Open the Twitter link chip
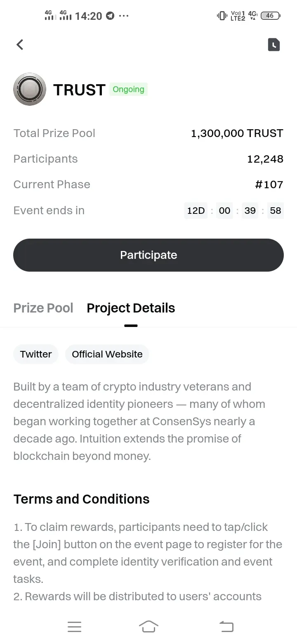 (x=36, y=354)
